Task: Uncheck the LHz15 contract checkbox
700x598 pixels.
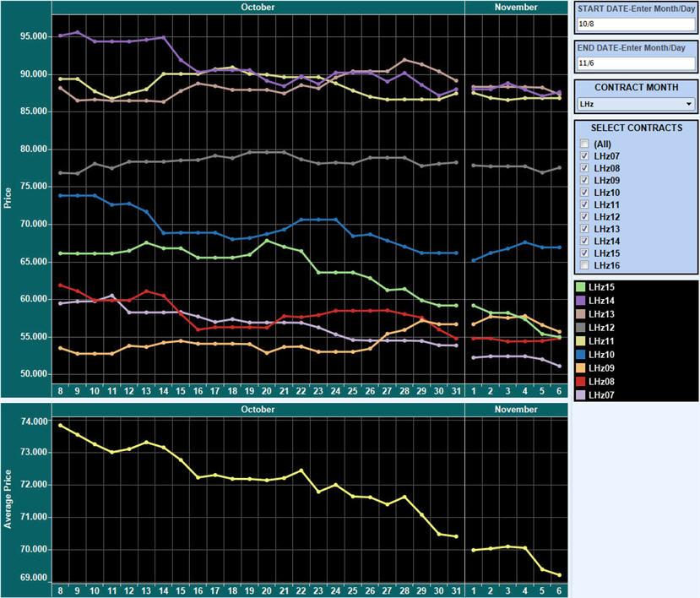Action: [x=584, y=253]
